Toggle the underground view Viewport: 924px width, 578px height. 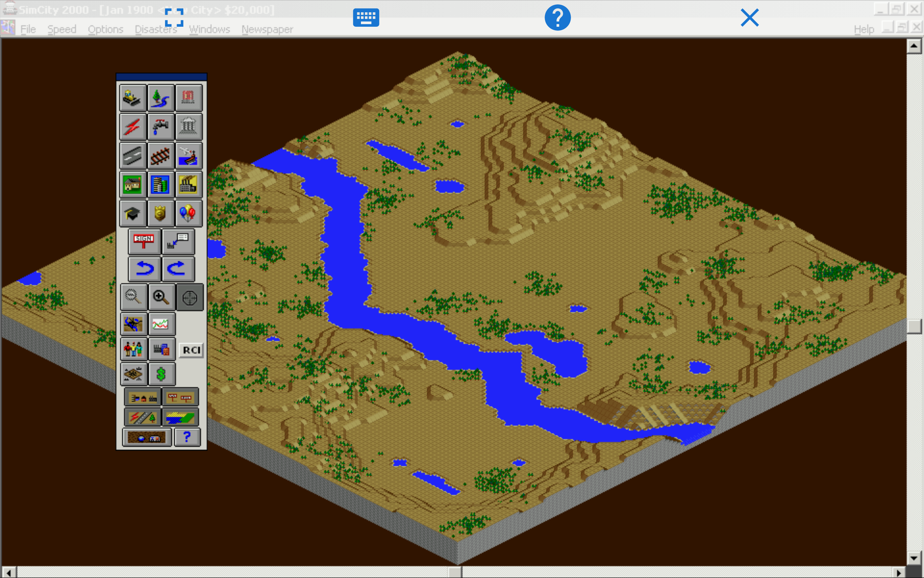point(147,437)
